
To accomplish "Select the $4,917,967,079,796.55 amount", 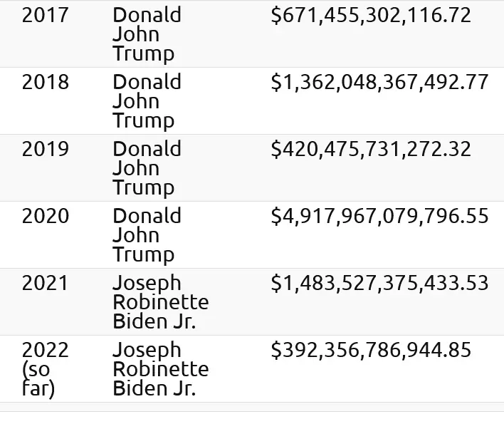I will 379,216.
